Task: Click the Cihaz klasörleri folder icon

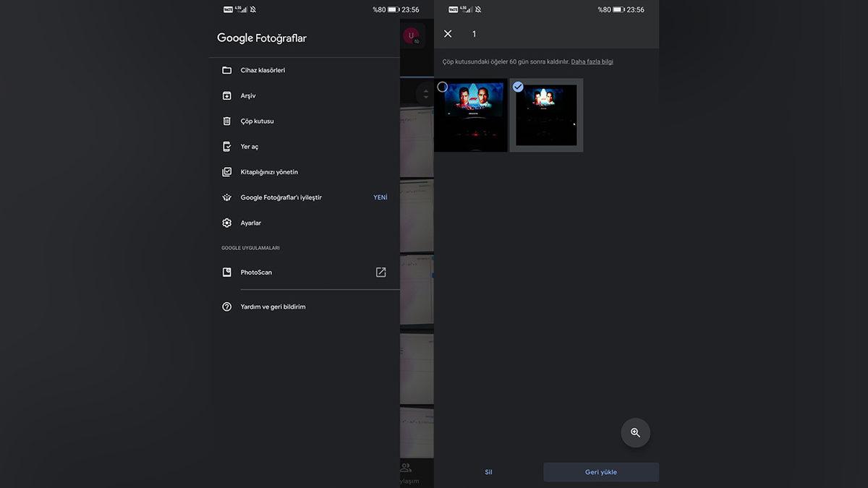Action: click(x=226, y=70)
